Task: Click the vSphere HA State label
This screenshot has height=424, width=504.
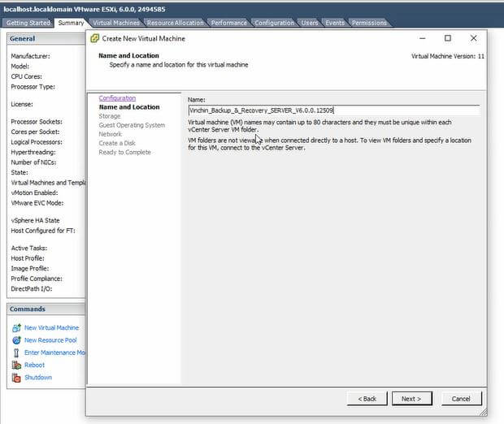Action: point(35,220)
